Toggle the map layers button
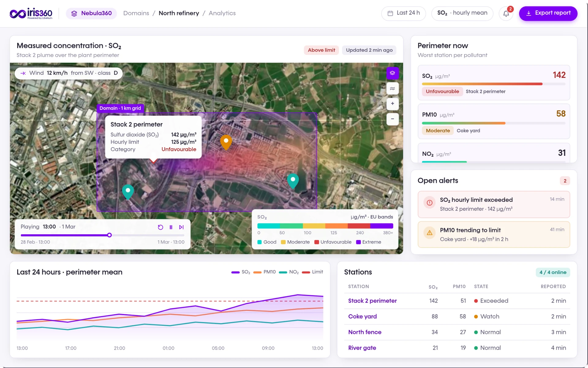Image resolution: width=588 pixels, height=368 pixels. 392,73
